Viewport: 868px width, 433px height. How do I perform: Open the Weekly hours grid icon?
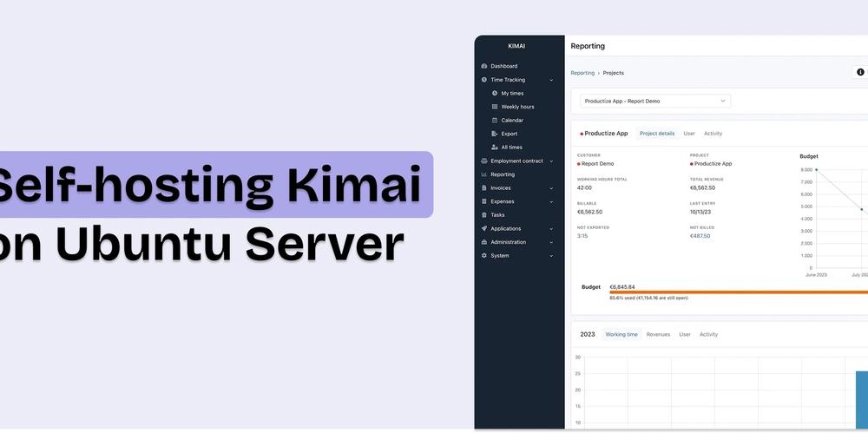coord(495,107)
